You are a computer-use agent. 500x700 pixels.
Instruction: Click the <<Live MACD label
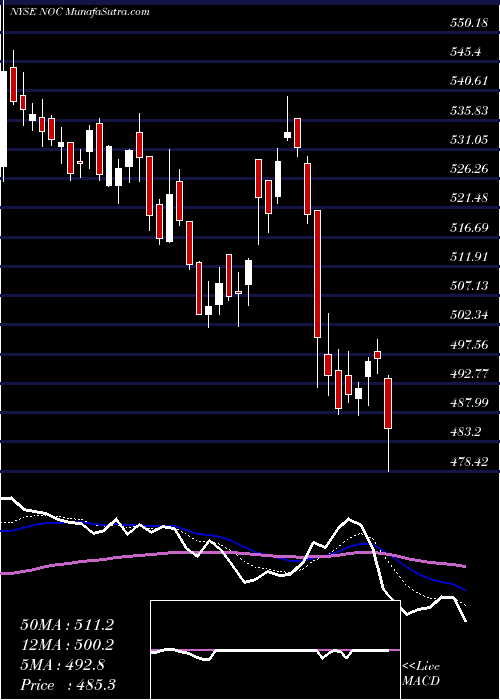tap(421, 674)
